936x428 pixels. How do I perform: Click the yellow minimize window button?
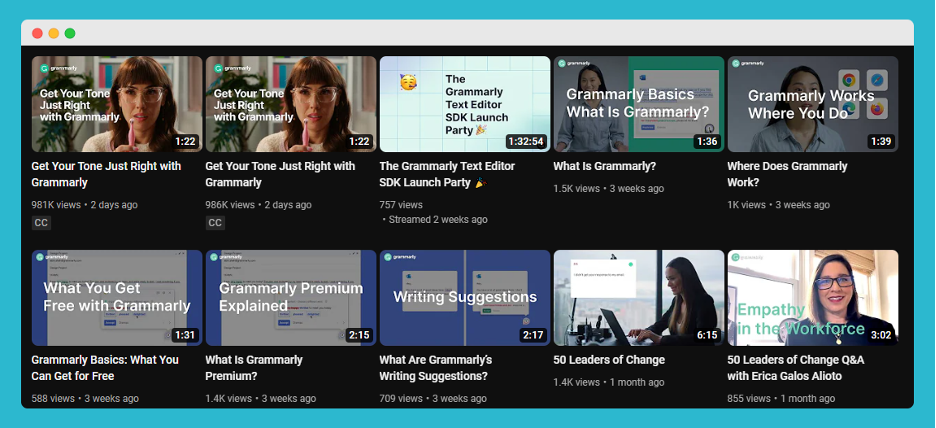click(x=53, y=33)
